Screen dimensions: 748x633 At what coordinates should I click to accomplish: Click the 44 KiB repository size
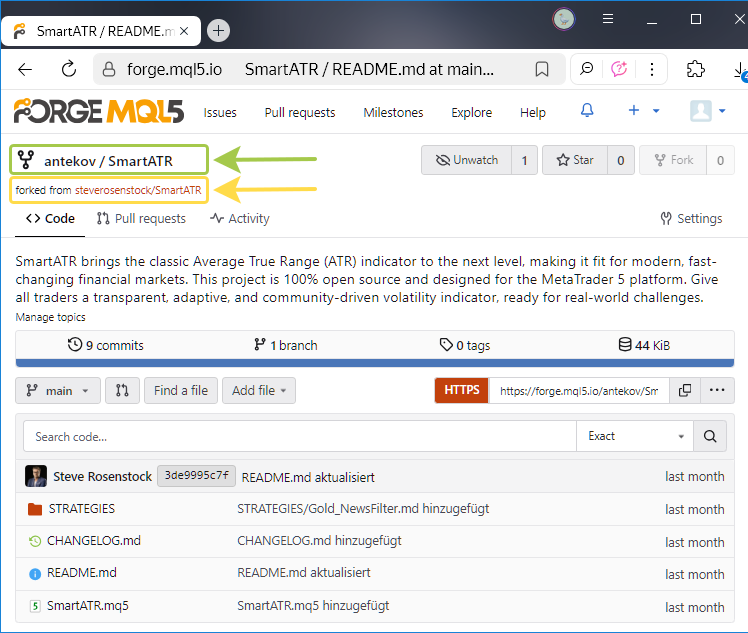pyautogui.click(x=644, y=345)
